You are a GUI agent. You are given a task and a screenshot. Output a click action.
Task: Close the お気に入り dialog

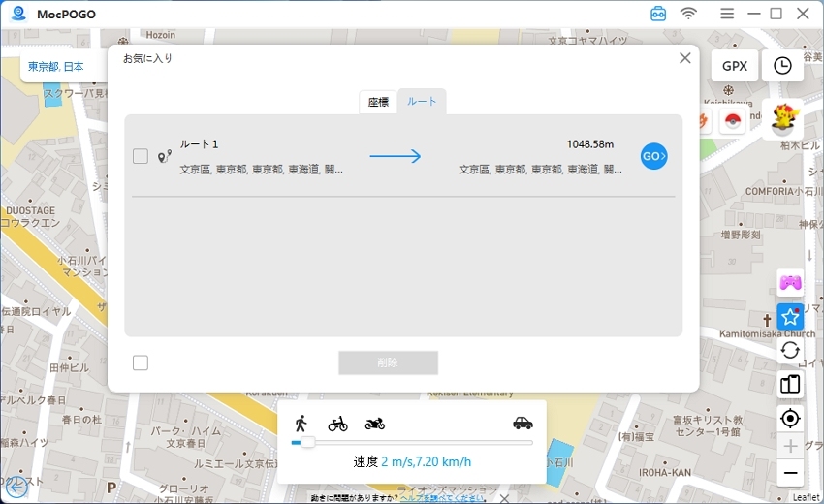pos(685,58)
